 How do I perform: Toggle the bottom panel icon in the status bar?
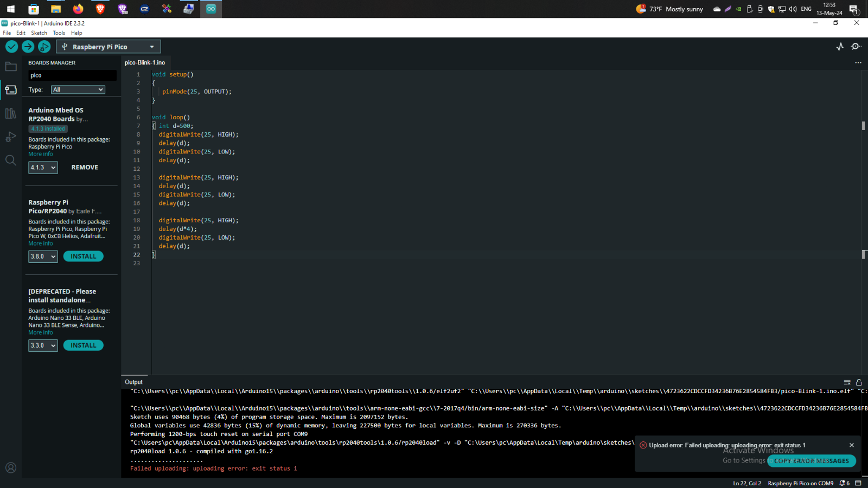point(858,483)
